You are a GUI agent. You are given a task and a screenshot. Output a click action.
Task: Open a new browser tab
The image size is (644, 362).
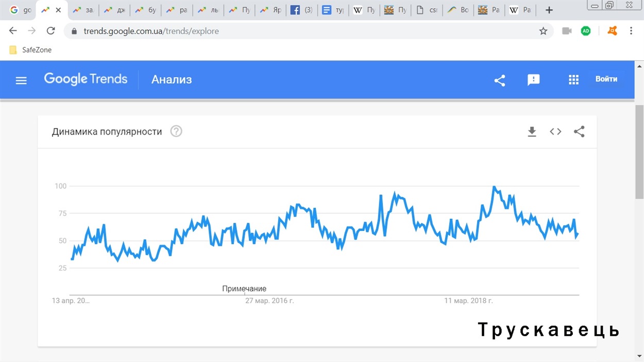click(x=549, y=10)
